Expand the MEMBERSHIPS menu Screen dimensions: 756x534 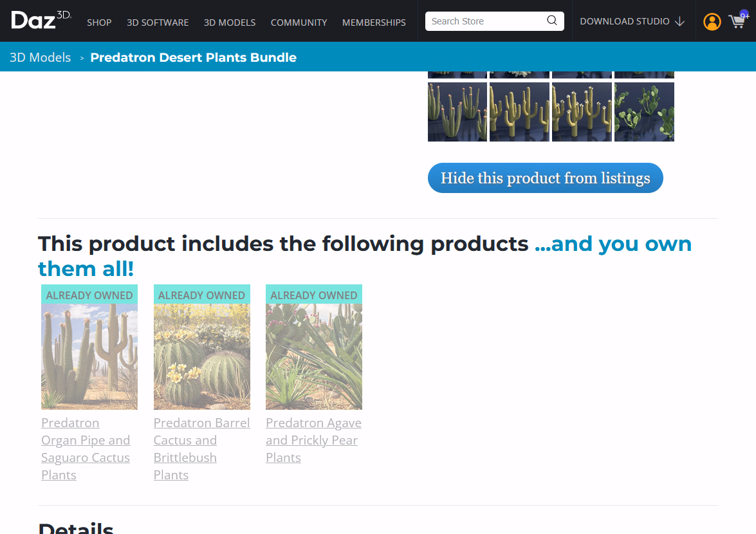point(374,23)
